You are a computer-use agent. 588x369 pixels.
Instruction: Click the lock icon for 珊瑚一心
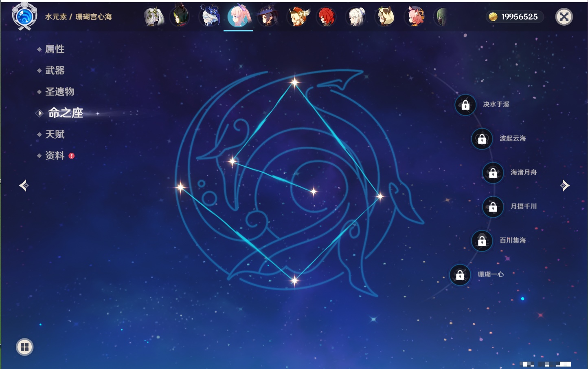coord(460,275)
